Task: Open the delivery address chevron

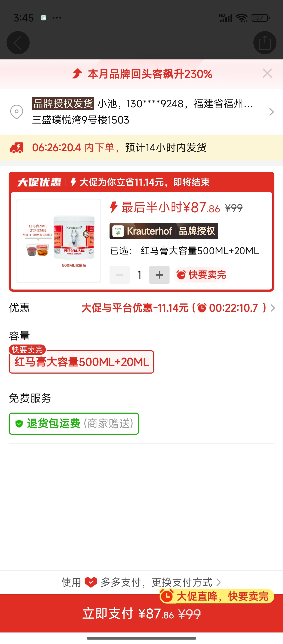Action: click(x=271, y=112)
